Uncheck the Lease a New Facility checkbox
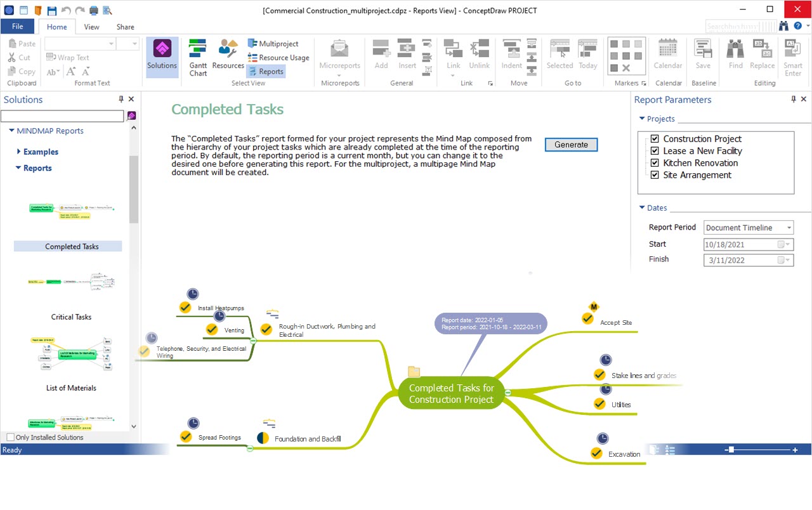This screenshot has height=510, width=812. (655, 151)
